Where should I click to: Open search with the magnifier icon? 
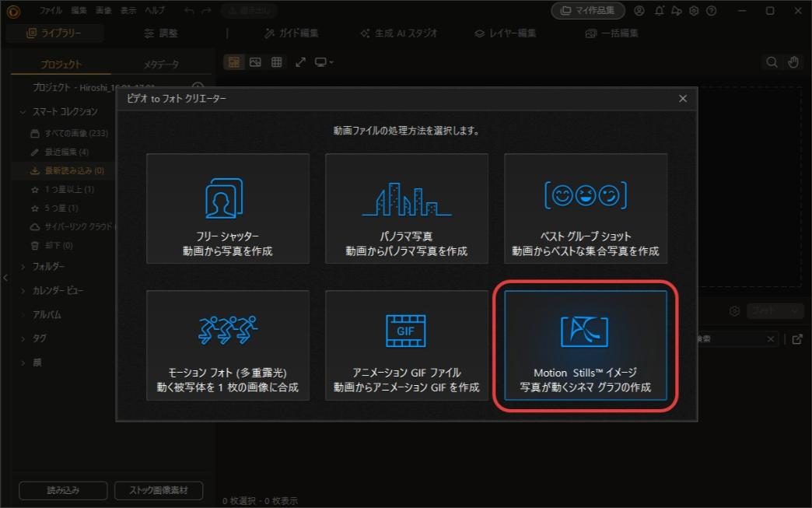point(771,61)
